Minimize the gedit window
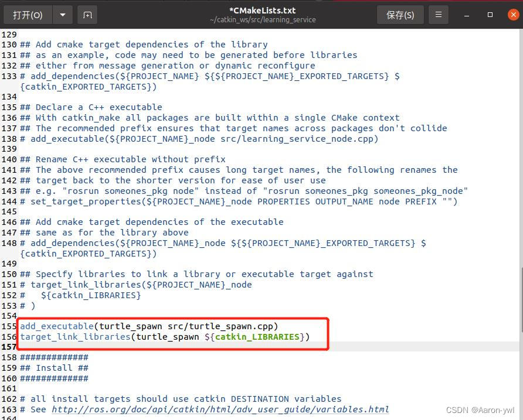The width and height of the screenshot is (523, 420). click(x=467, y=15)
